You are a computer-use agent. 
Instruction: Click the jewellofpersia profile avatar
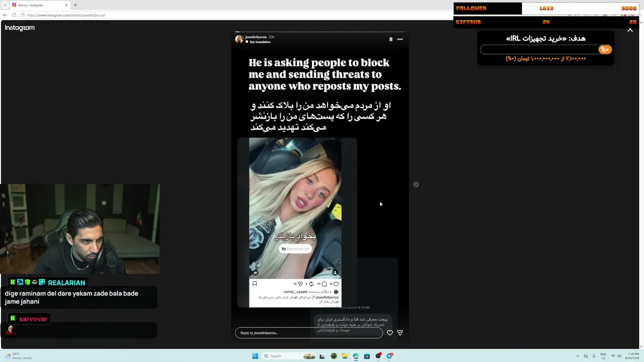coord(239,39)
